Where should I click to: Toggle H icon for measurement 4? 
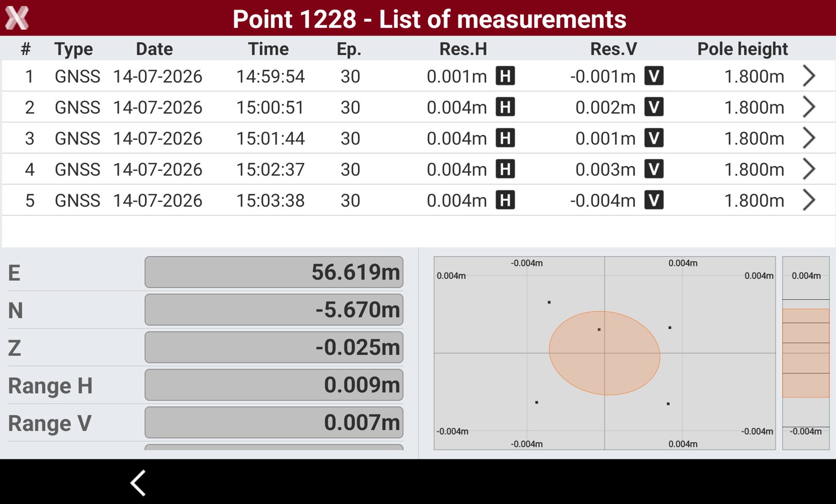click(x=505, y=169)
